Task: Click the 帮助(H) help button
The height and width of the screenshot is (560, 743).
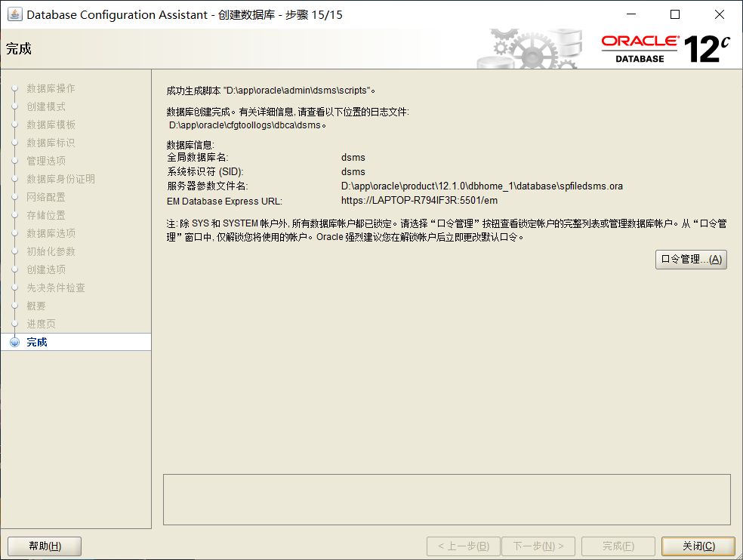Action: (45, 546)
